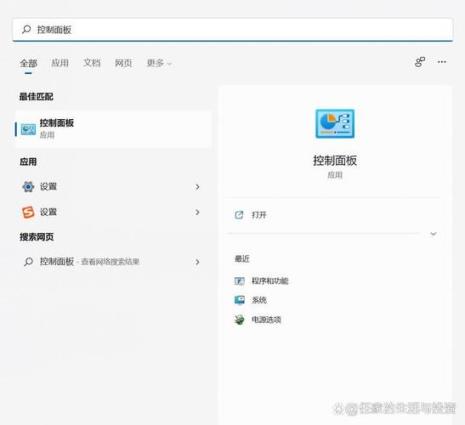Click the account link icon near top right
Screen dimensions: 465x425
(420, 62)
